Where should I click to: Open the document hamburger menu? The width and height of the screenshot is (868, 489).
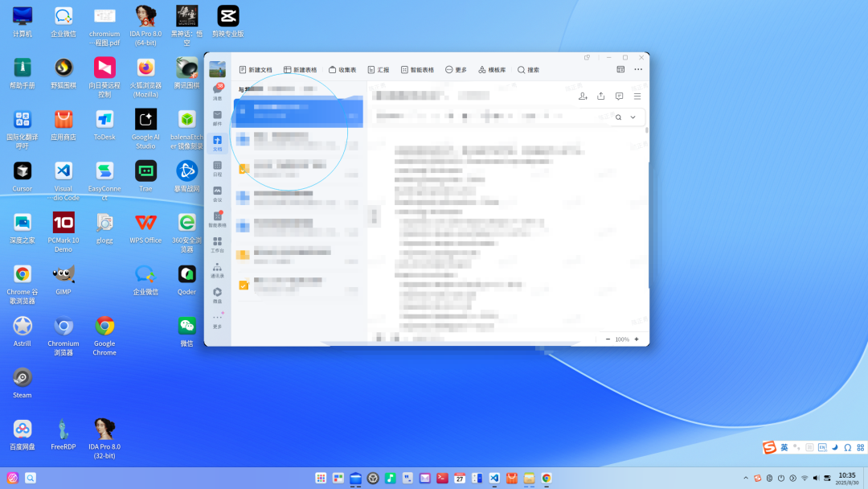(637, 96)
